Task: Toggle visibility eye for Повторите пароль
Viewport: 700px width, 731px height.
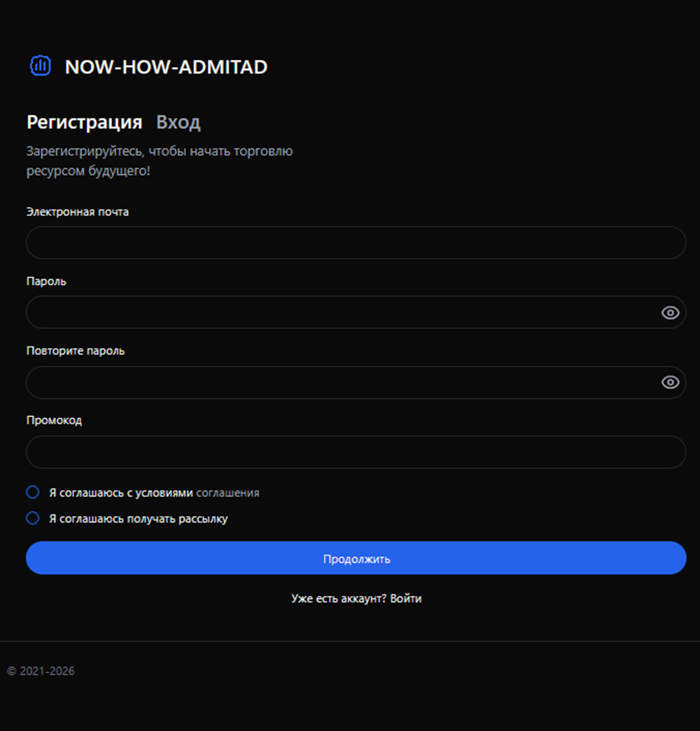Action: click(670, 382)
